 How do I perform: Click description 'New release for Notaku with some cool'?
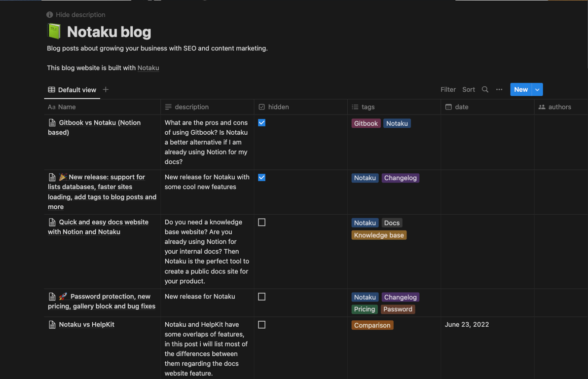point(207,182)
